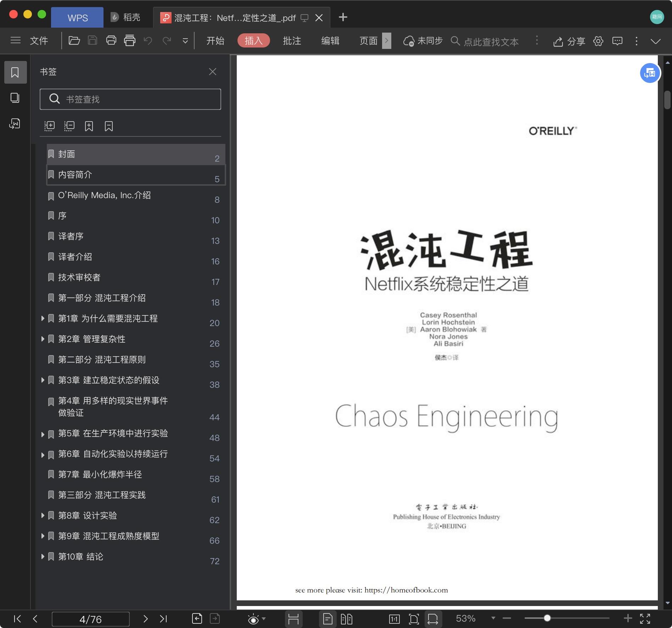Open the more options vertical dots menu
Image resolution: width=672 pixels, height=628 pixels.
637,41
